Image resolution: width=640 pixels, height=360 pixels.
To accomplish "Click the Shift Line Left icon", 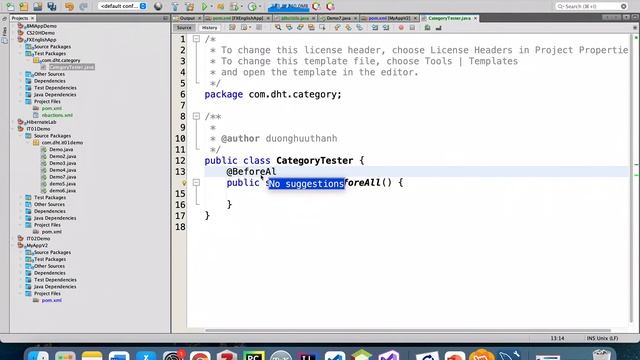I will click(375, 28).
